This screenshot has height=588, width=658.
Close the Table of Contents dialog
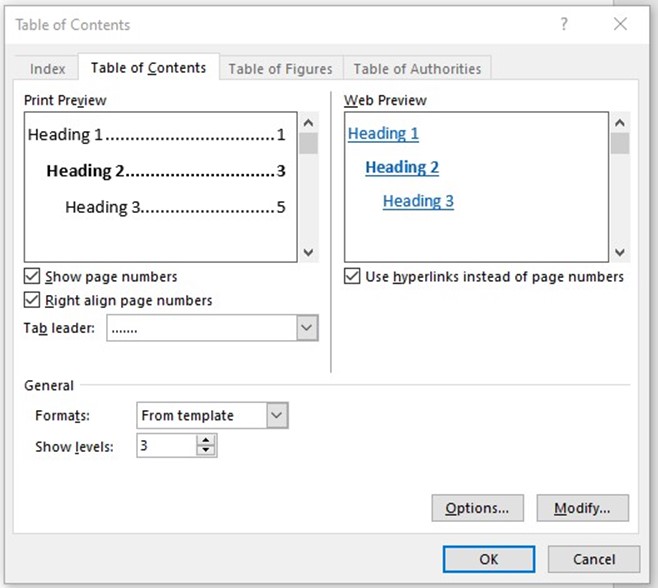coord(620,24)
